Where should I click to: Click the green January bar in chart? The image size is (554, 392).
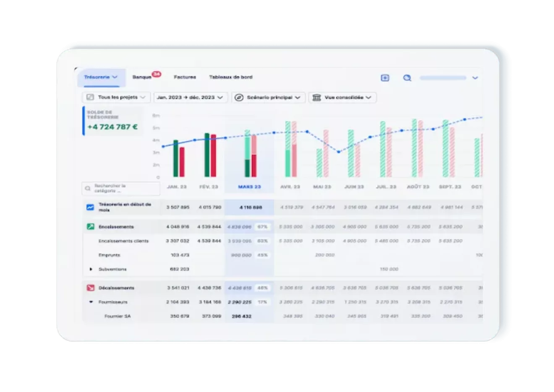175,158
